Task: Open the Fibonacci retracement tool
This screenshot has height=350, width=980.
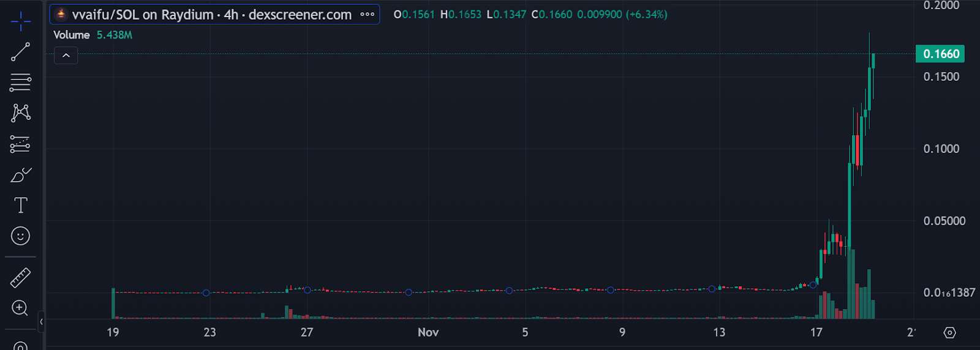Action: click(20, 83)
